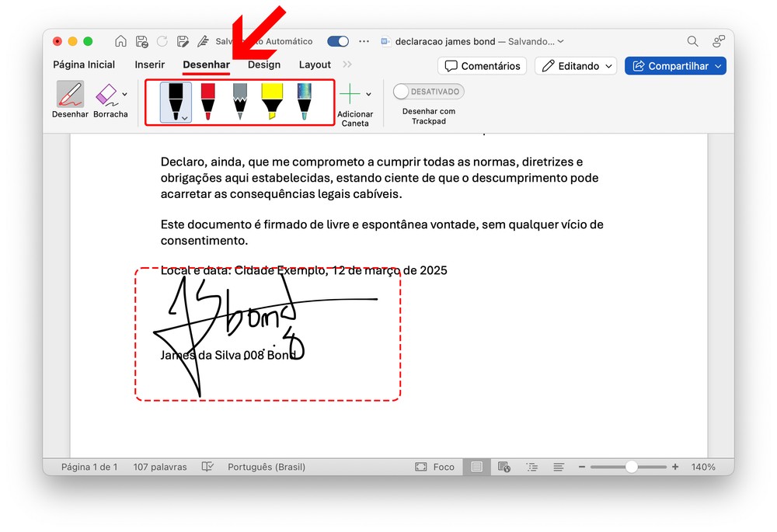
Task: Click the home icon in title bar
Action: pyautogui.click(x=120, y=41)
